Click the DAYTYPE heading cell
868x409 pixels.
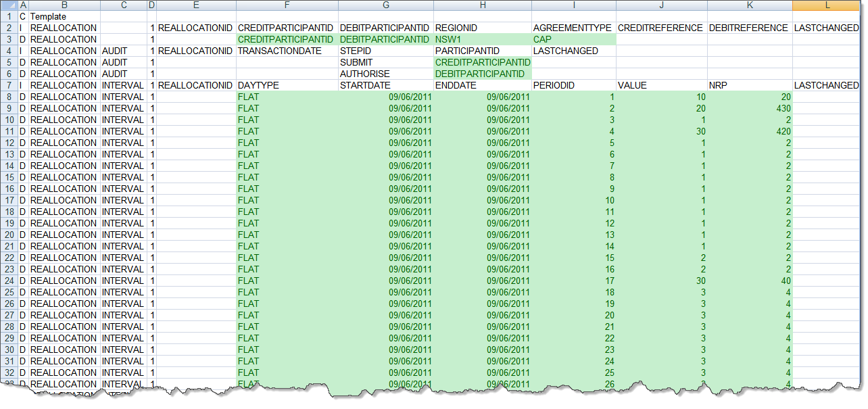[x=287, y=86]
